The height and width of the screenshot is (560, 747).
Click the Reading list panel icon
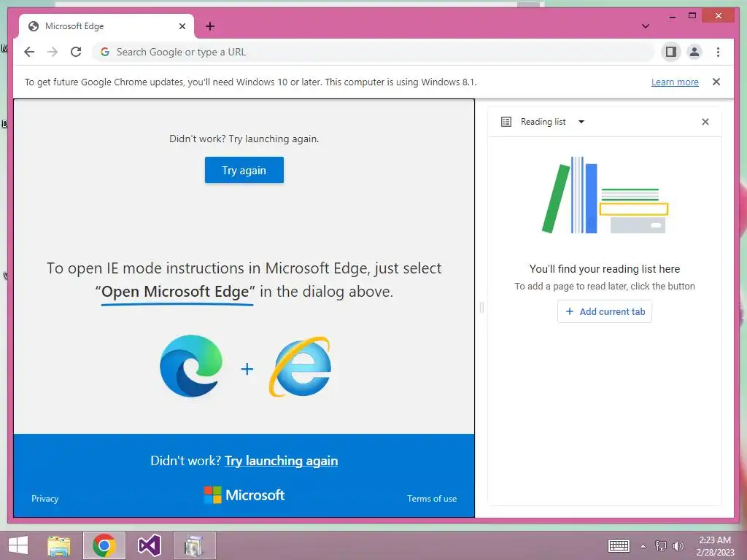pos(506,122)
